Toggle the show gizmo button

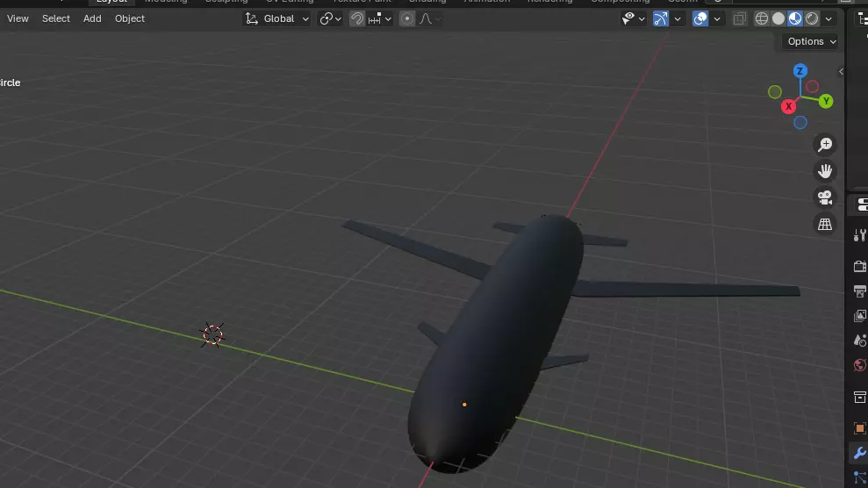pyautogui.click(x=660, y=18)
